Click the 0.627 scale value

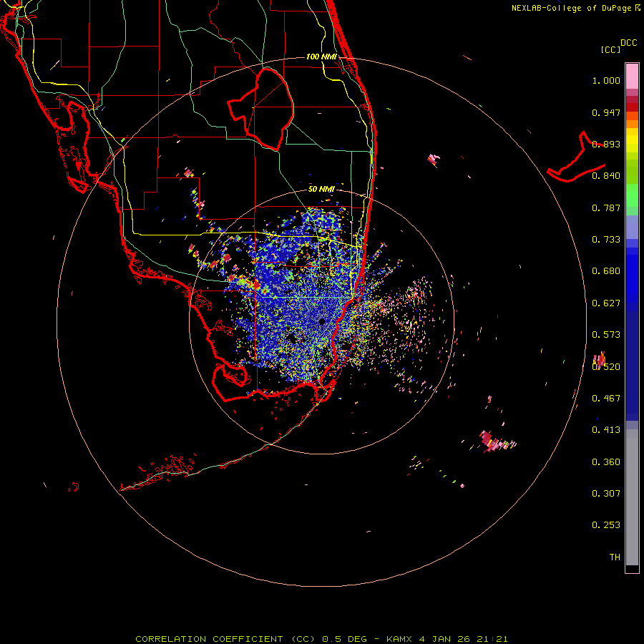click(606, 303)
